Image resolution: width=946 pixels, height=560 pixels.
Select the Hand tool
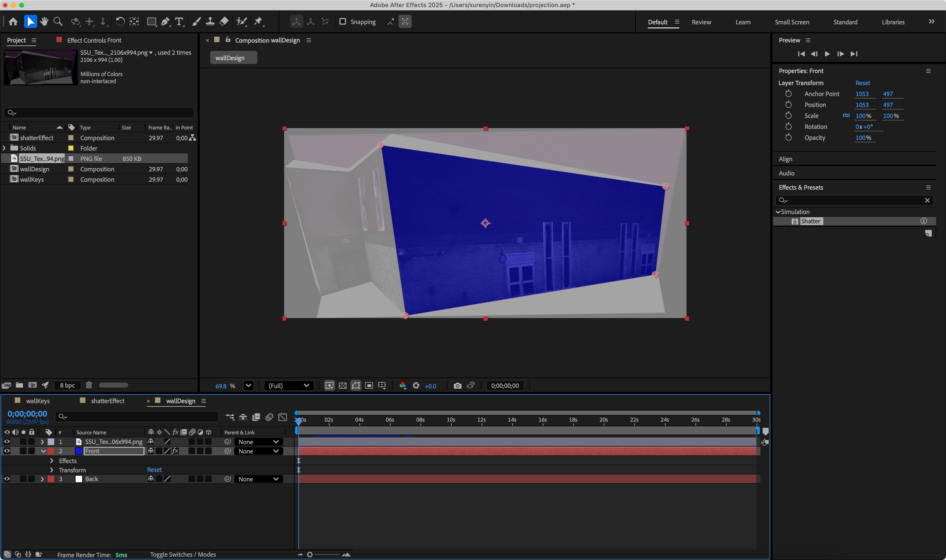tap(44, 22)
